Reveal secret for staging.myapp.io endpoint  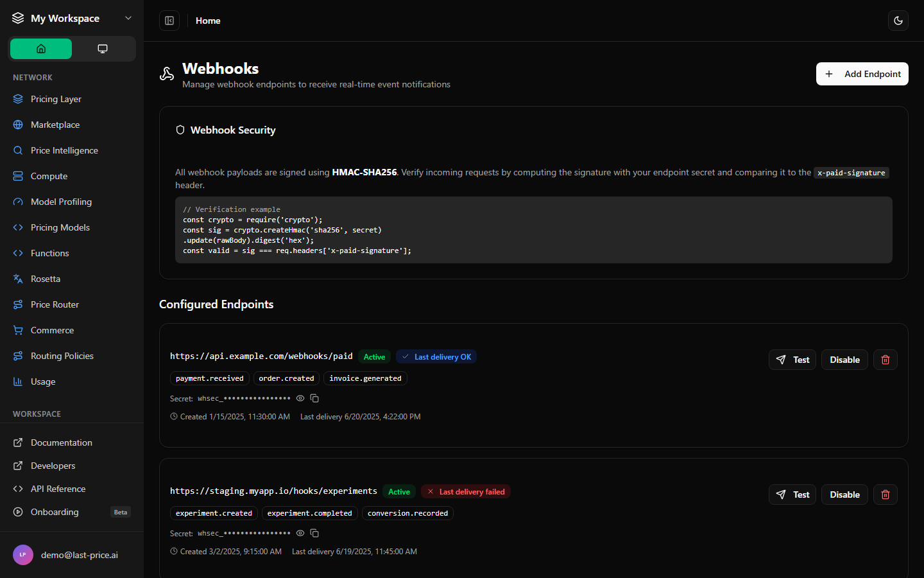click(x=300, y=533)
